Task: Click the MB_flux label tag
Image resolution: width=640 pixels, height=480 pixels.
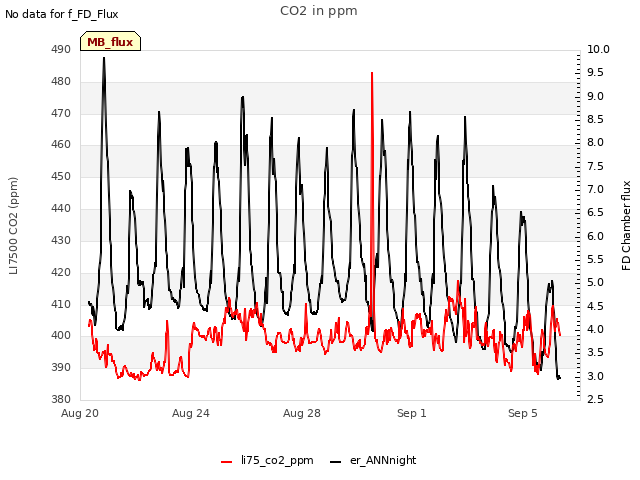Action: [110, 41]
